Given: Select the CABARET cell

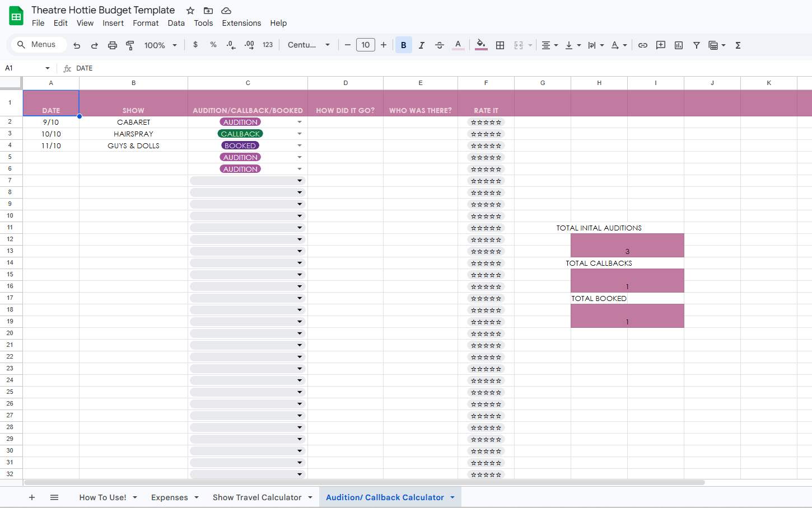Looking at the screenshot, I should tap(133, 122).
